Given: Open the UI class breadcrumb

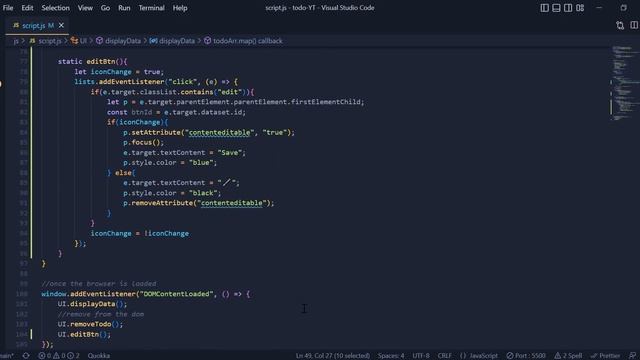Looking at the screenshot, I should pos(79,41).
